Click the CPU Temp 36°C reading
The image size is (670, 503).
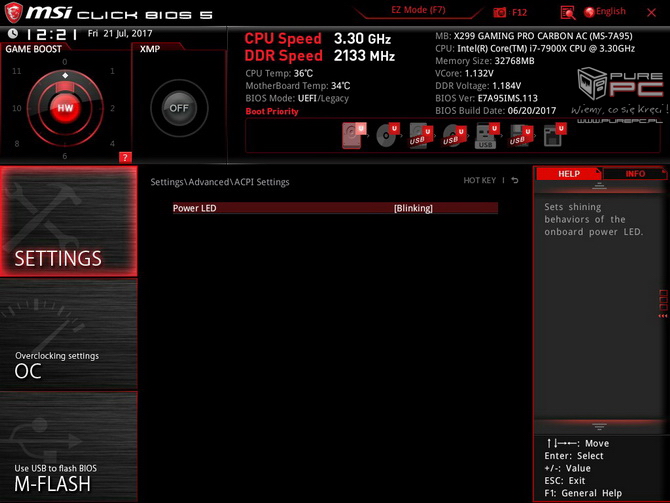coord(279,73)
